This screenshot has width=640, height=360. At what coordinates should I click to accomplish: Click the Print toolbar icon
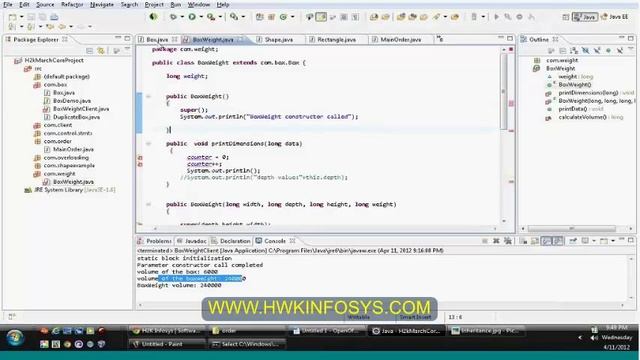click(x=54, y=17)
